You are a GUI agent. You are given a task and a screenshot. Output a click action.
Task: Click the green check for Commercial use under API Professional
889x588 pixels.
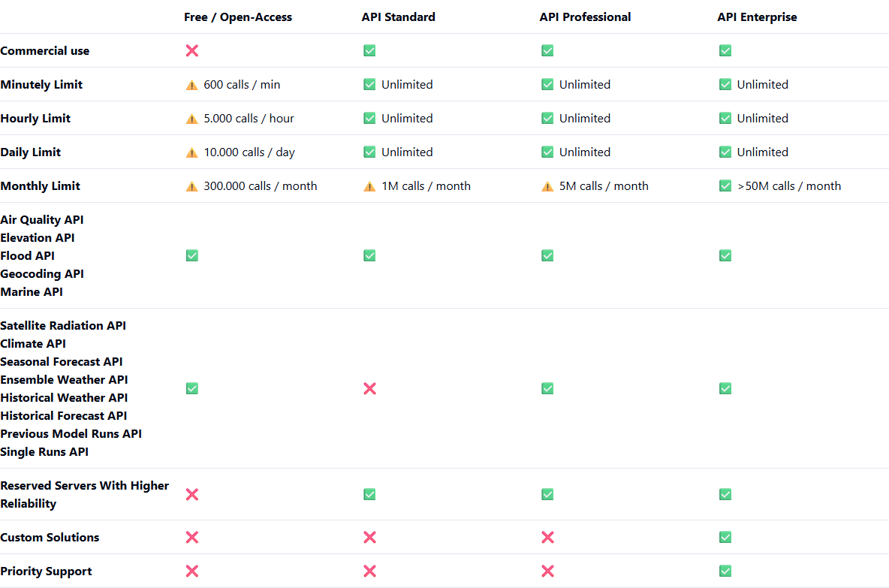[547, 50]
